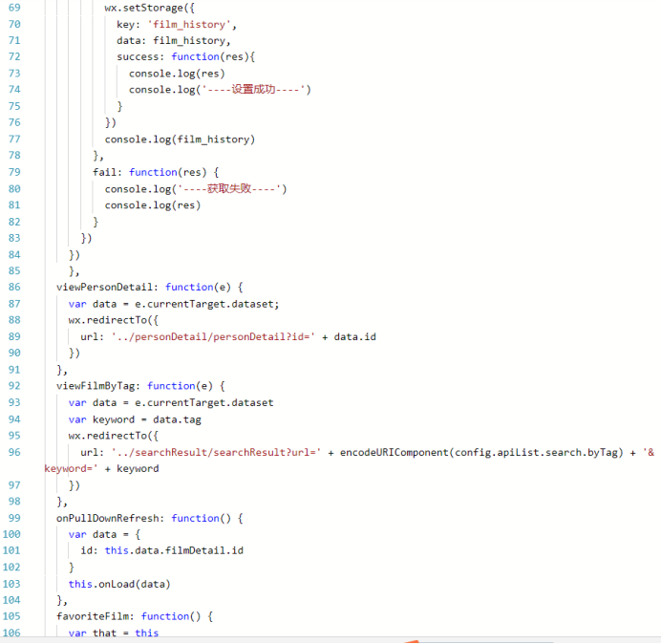Click the viewFilmByTag function name

click(x=96, y=386)
